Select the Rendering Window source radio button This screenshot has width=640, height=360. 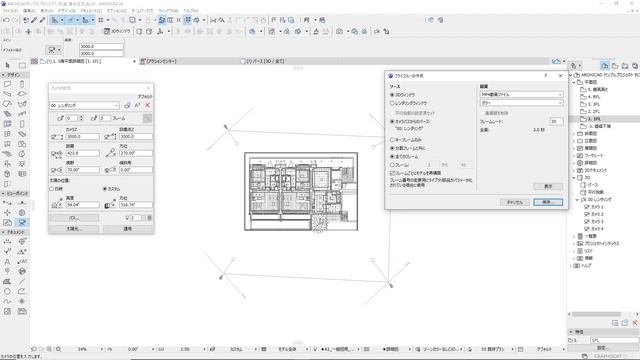click(x=392, y=103)
